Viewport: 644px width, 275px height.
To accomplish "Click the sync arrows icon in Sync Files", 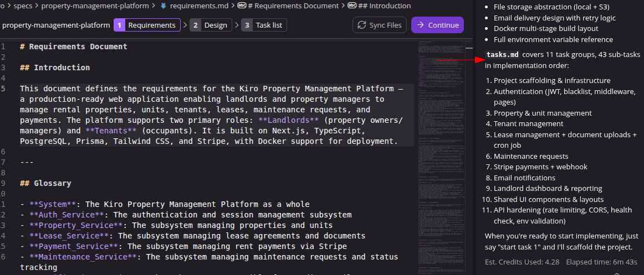I will (x=362, y=25).
